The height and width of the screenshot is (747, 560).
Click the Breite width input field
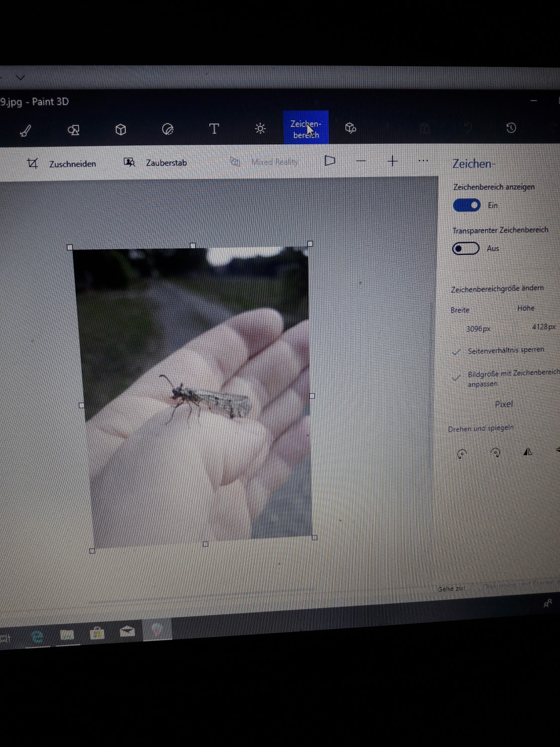pos(478,329)
